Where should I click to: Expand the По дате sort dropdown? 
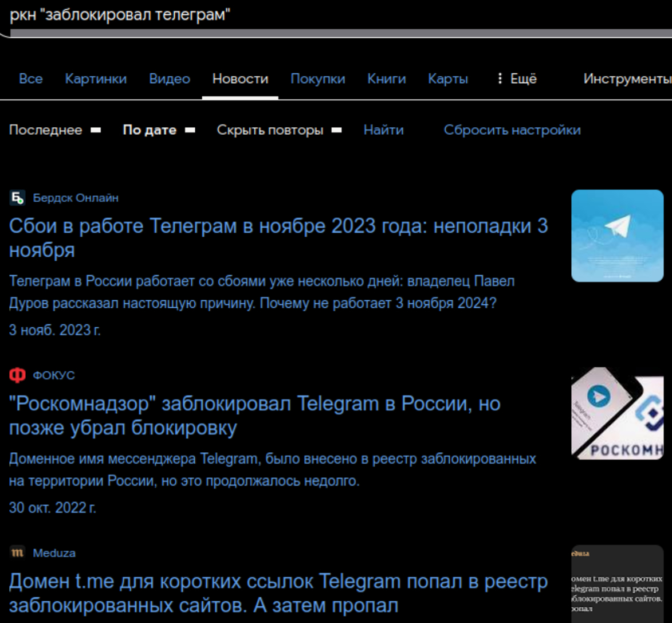[x=159, y=130]
